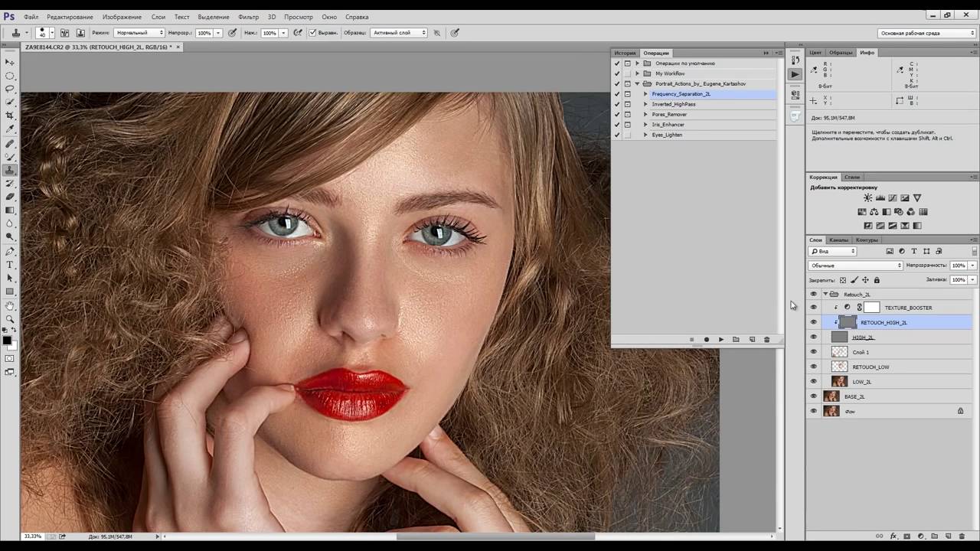Switch to the 'Каналы' tab
The image size is (980, 551).
coord(838,240)
